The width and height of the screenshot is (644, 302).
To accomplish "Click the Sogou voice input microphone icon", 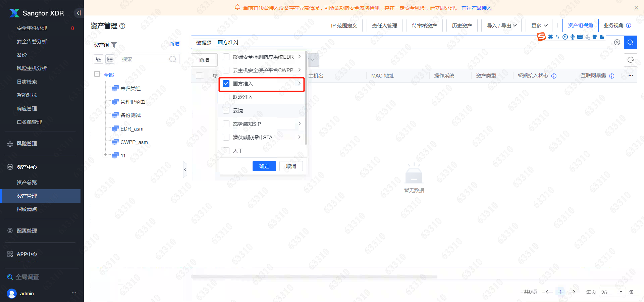I will click(x=572, y=37).
